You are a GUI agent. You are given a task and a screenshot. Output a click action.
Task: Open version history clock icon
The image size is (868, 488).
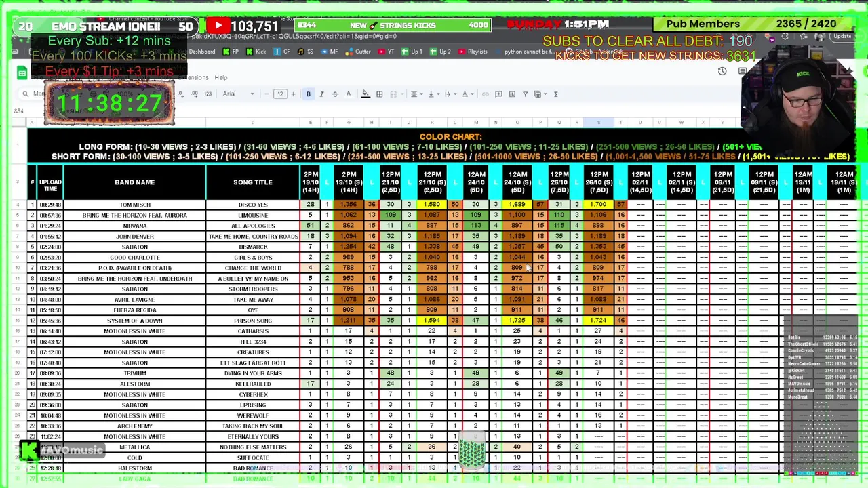tap(722, 71)
